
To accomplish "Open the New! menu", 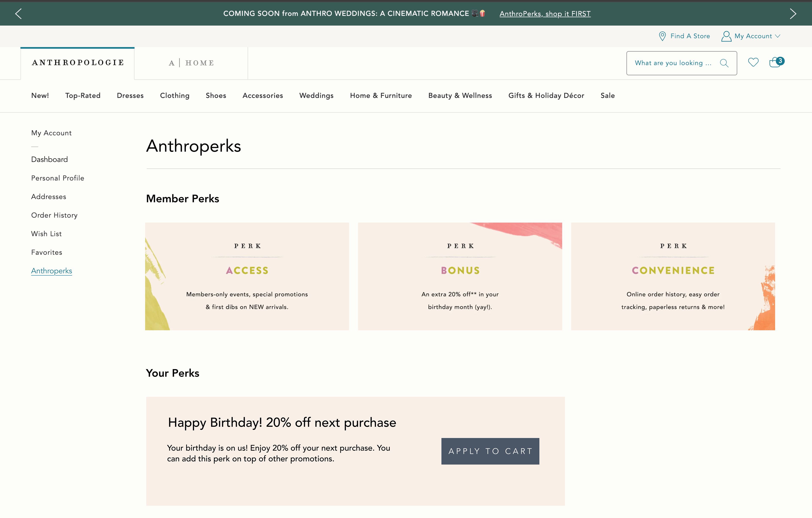I will pos(40,96).
